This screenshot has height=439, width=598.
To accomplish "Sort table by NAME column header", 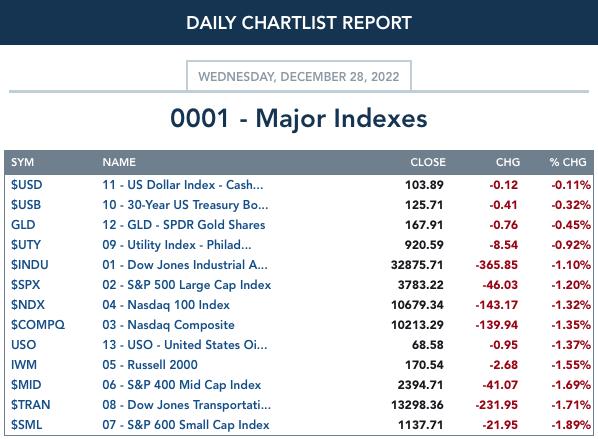I will point(119,162).
